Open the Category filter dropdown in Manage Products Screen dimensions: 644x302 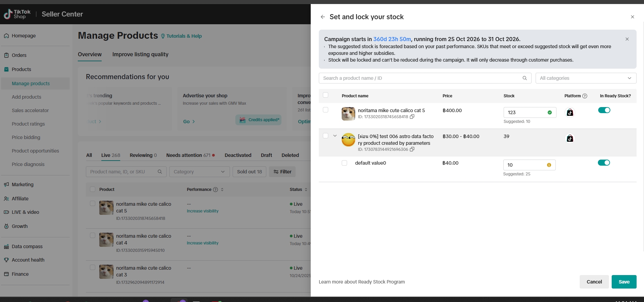point(199,172)
